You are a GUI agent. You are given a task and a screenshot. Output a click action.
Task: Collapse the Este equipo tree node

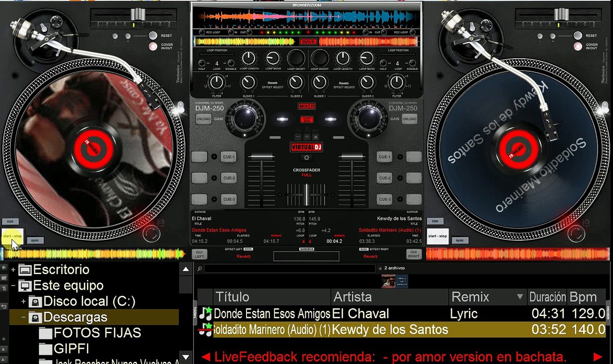click(x=13, y=286)
